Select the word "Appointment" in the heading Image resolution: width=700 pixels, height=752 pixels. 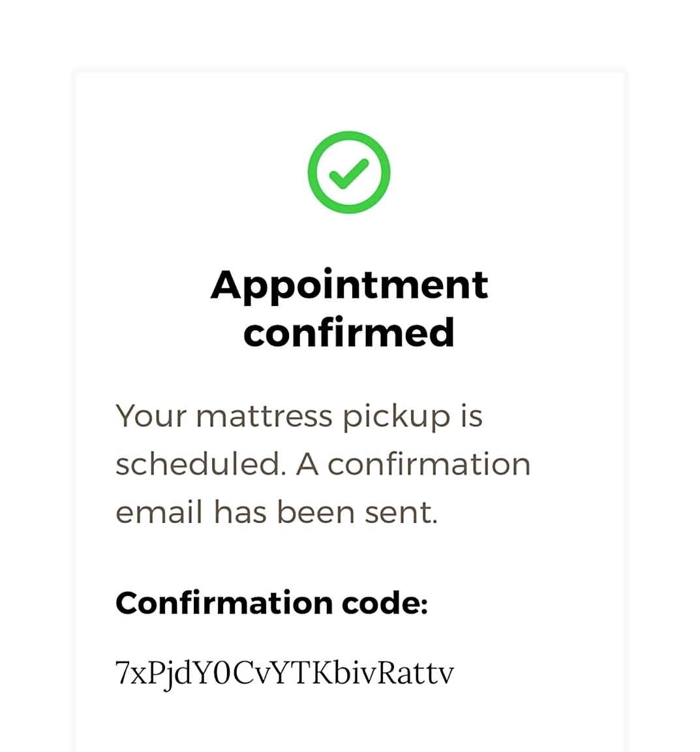(349, 285)
